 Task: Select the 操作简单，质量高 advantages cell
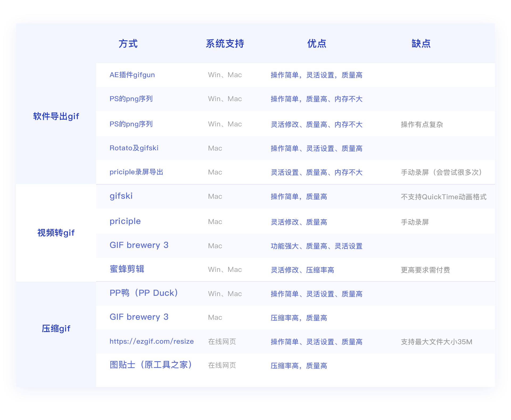pos(299,197)
